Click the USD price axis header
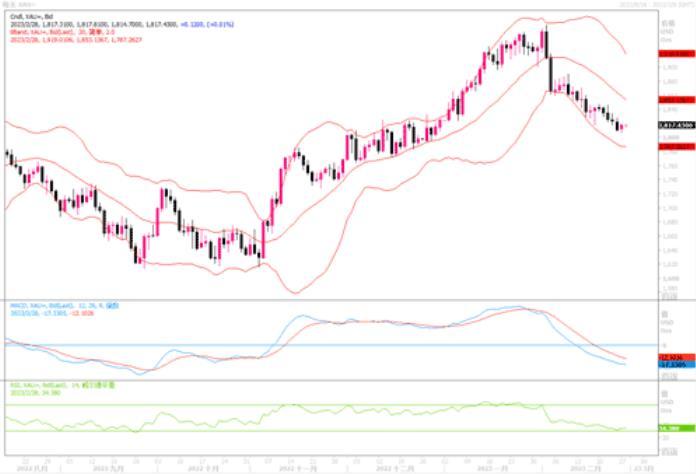696x474 pixels. (671, 20)
